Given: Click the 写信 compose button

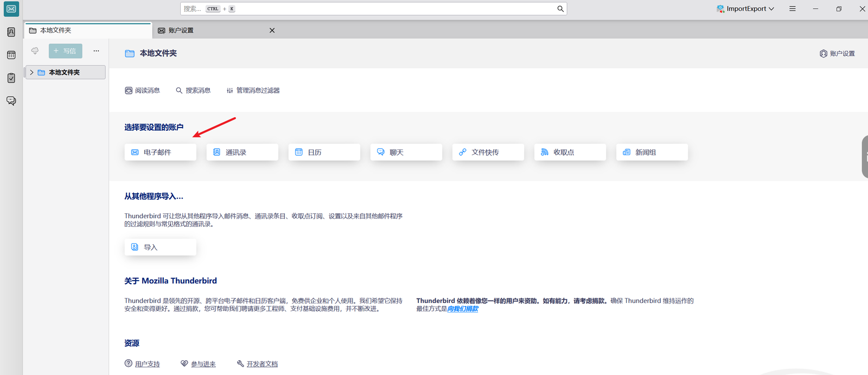Looking at the screenshot, I should click(65, 51).
